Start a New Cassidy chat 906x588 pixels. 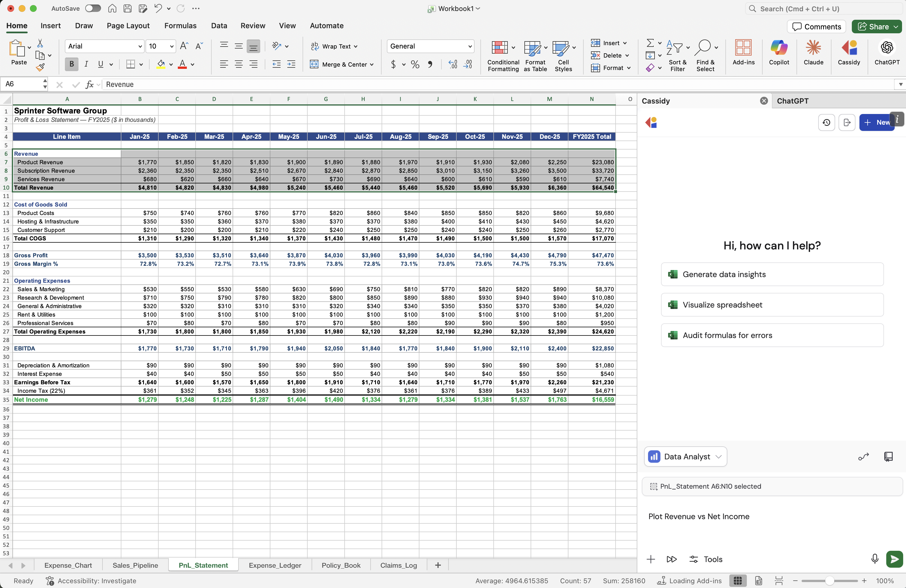coord(876,122)
